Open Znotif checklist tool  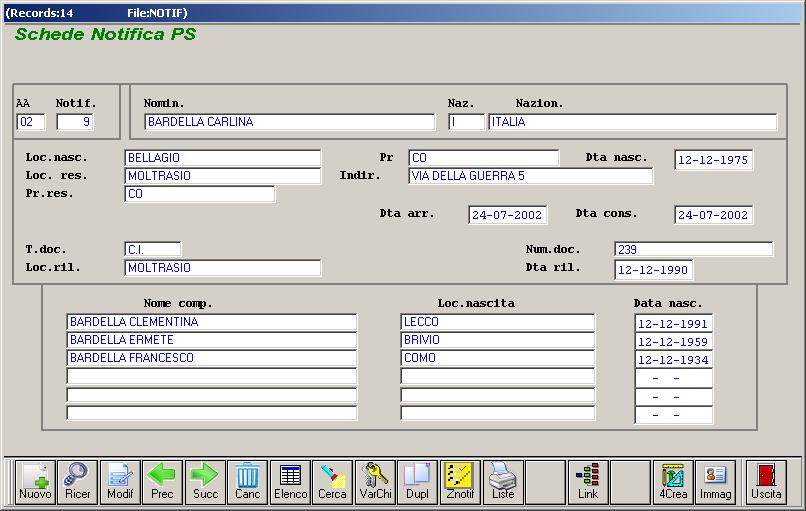(x=461, y=482)
